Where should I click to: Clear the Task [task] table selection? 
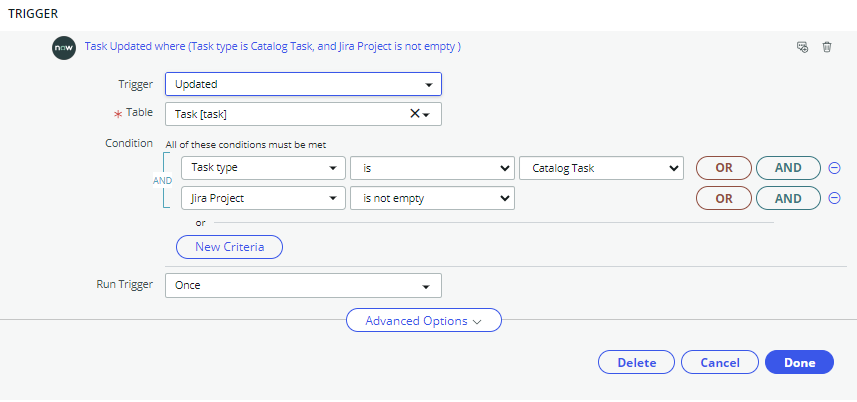pyautogui.click(x=415, y=114)
